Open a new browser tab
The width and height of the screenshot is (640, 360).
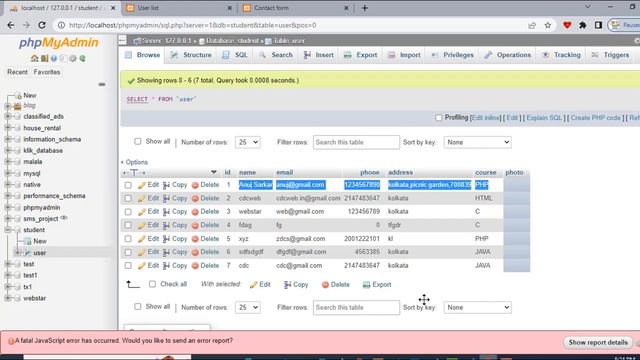pyautogui.click(x=364, y=8)
